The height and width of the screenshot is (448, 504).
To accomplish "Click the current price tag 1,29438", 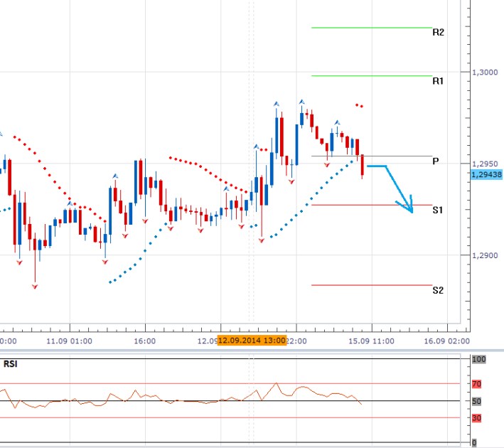I will click(x=487, y=175).
